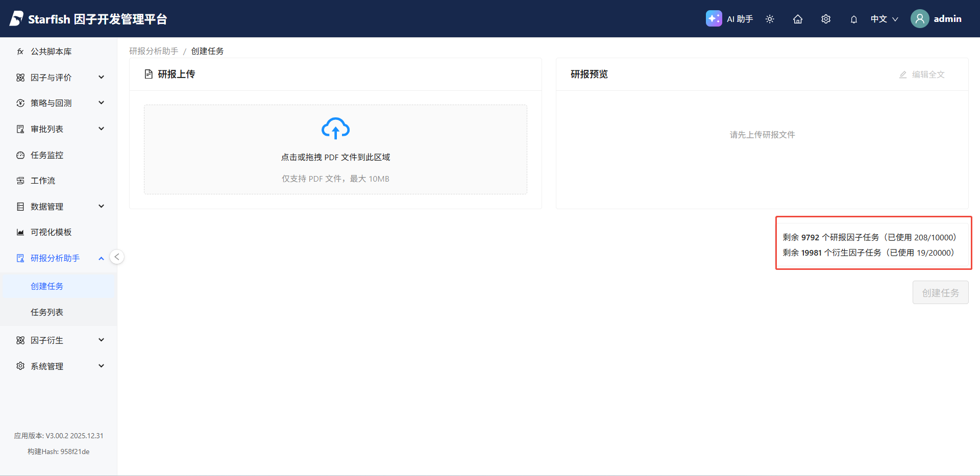Click the admin user avatar

[919, 19]
